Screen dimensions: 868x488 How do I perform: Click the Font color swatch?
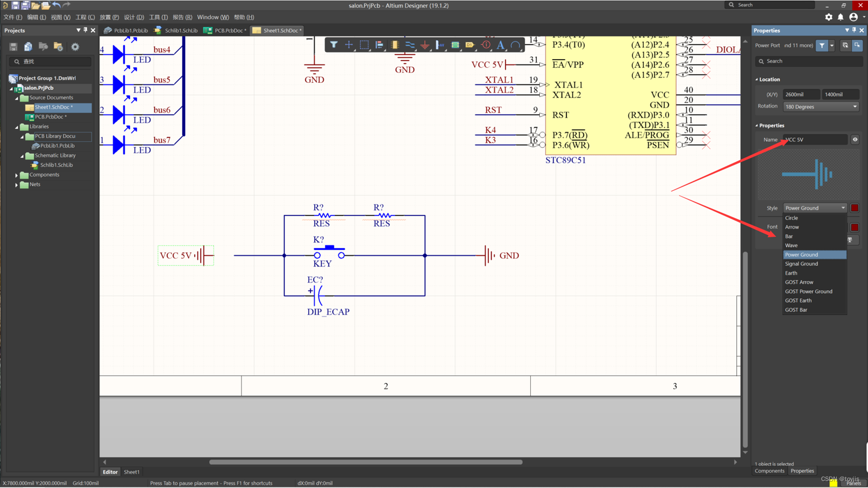[855, 227]
